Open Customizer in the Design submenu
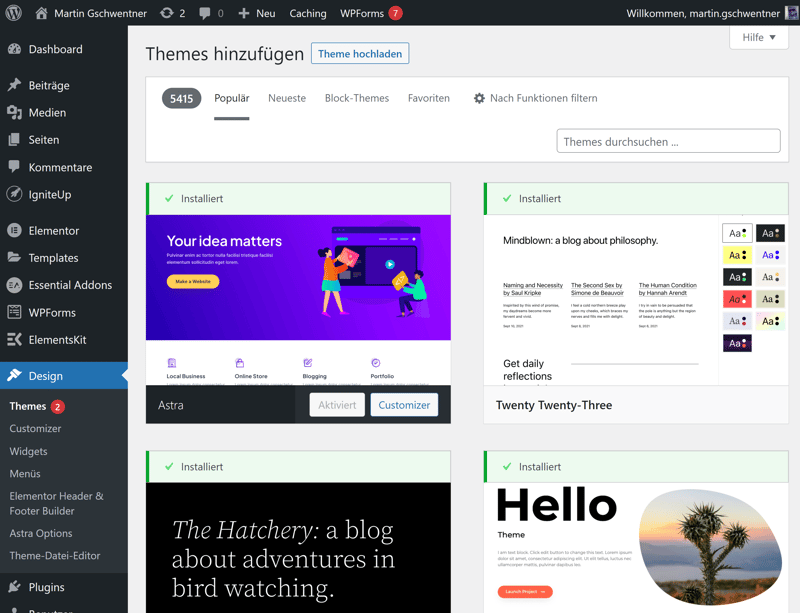The image size is (800, 613). 35,429
